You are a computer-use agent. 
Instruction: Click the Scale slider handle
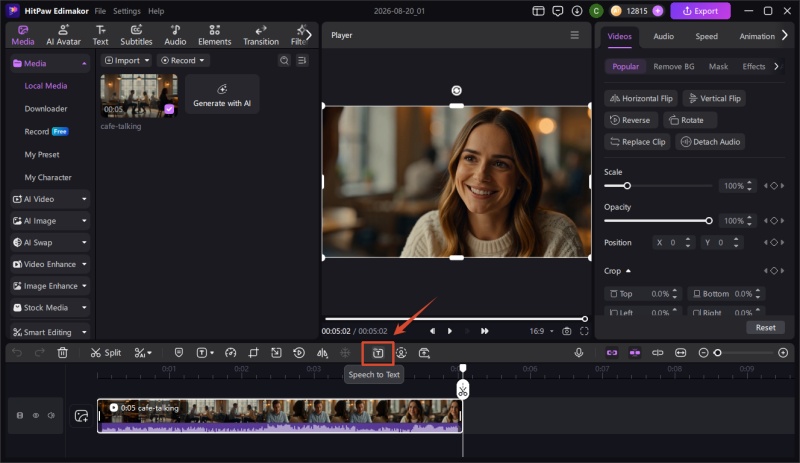[627, 186]
